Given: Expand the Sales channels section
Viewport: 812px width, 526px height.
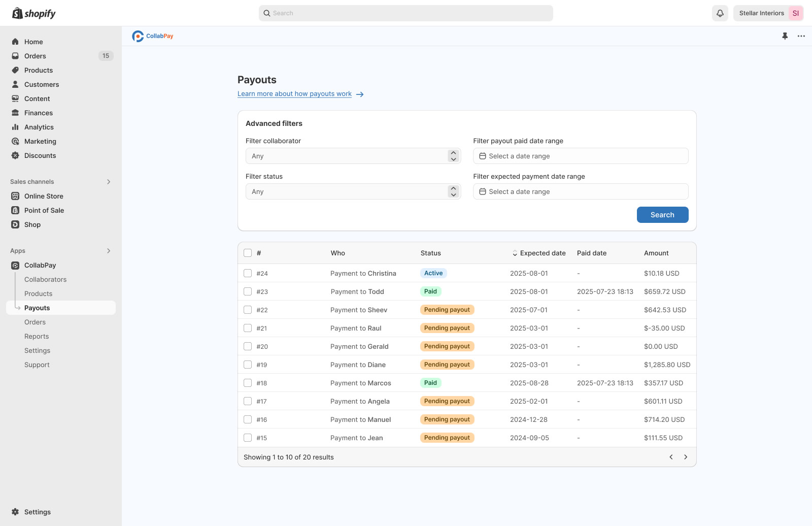Looking at the screenshot, I should coord(109,182).
